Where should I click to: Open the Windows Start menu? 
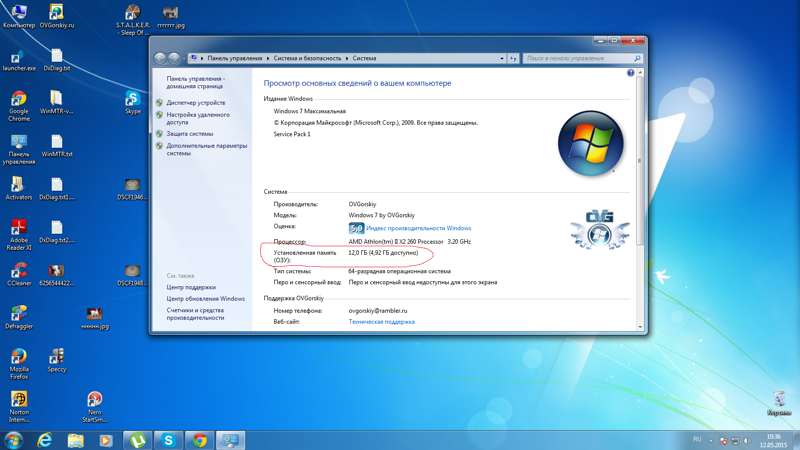coord(13,440)
